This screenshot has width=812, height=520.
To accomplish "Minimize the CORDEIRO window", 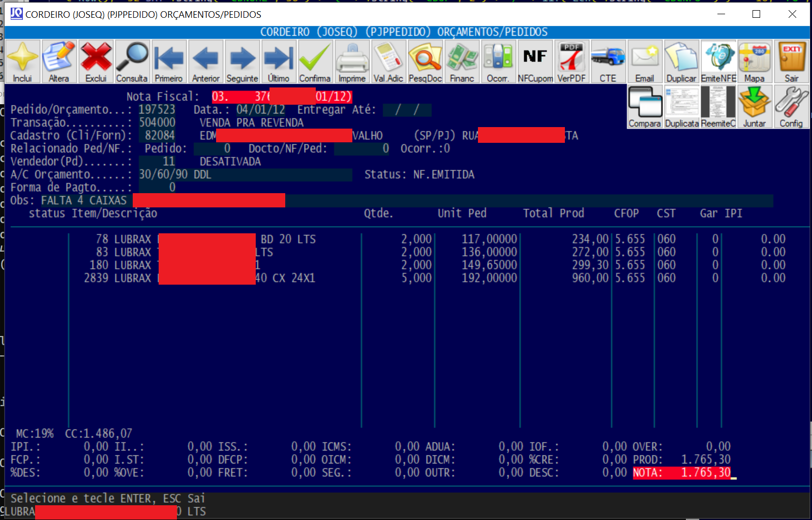I will click(x=721, y=14).
